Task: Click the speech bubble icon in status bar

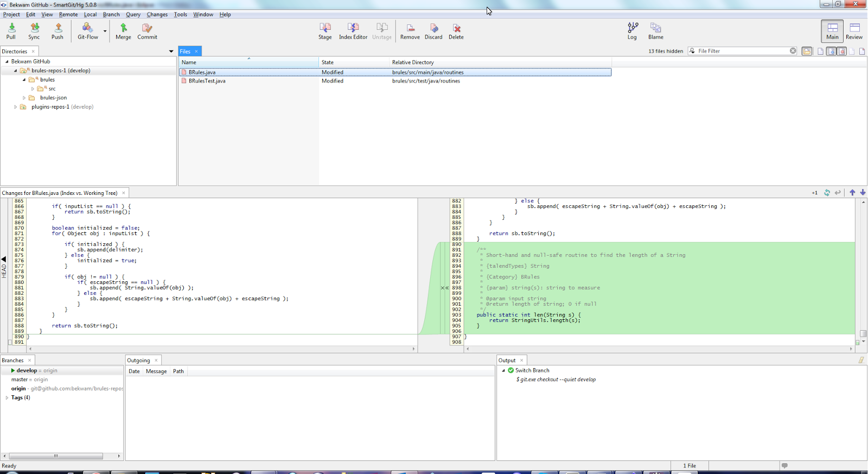Action: point(784,465)
